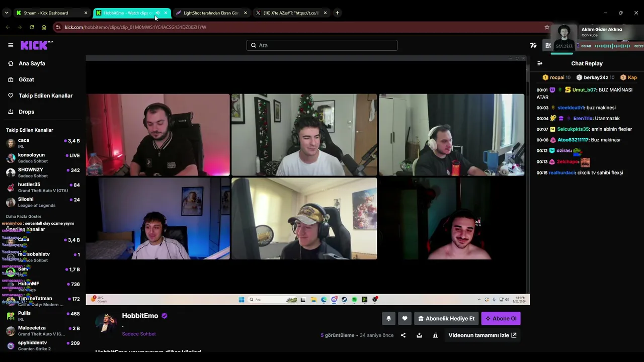Open Drops in the sidebar
The height and width of the screenshot is (362, 644).
(26, 112)
